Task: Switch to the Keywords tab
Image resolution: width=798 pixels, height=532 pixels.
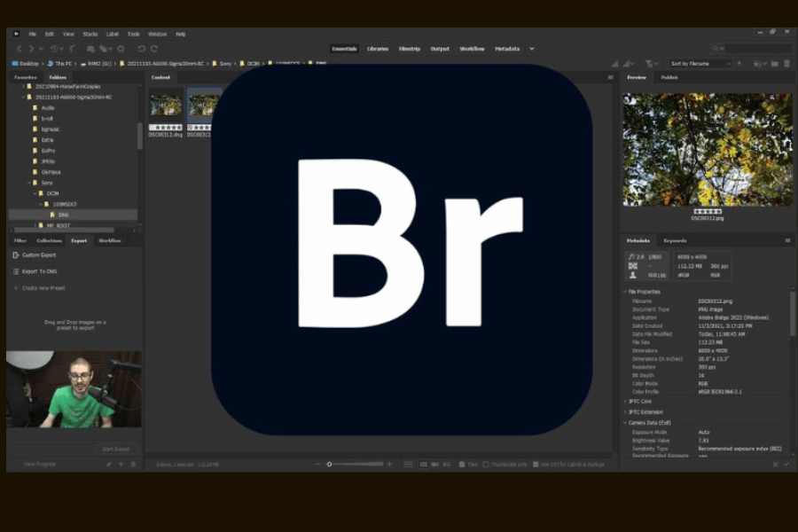Action: [x=675, y=240]
